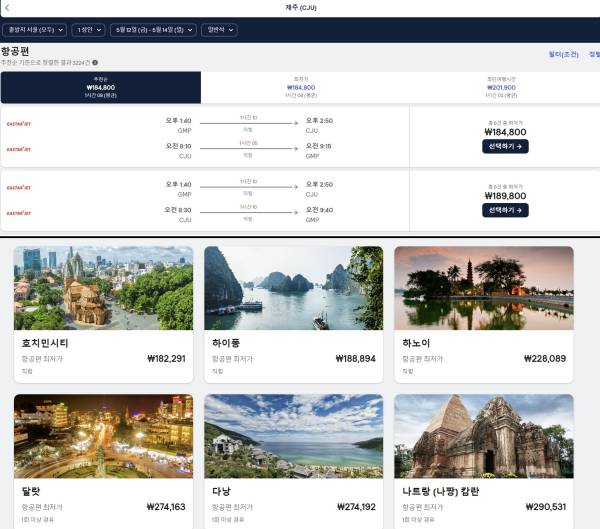Open the 나트랑 (나짱) 캄란 temple photo
Image resolution: width=600 pixels, height=529 pixels.
pyautogui.click(x=484, y=436)
